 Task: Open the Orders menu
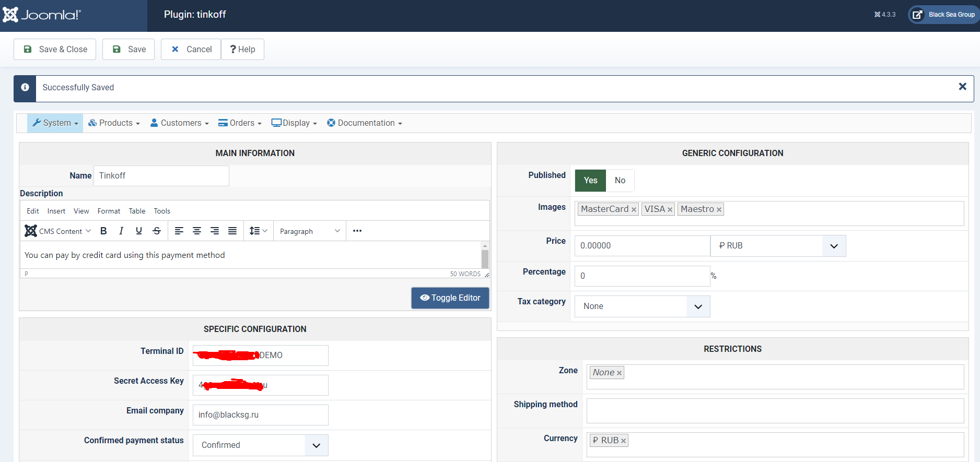pyautogui.click(x=240, y=123)
